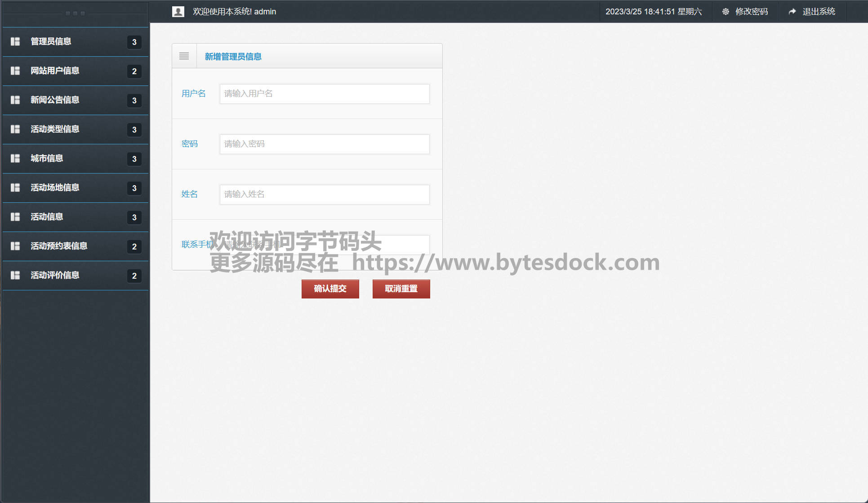
Task: Click the arrow icon beside 退出系统
Action: click(x=792, y=12)
